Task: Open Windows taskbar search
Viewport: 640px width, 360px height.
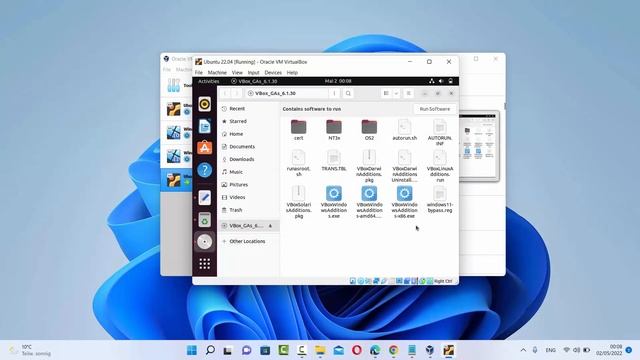Action: (x=210, y=350)
